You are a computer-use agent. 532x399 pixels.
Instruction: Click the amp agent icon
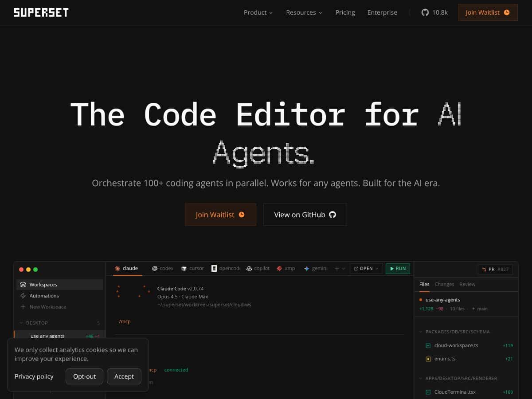click(x=279, y=268)
